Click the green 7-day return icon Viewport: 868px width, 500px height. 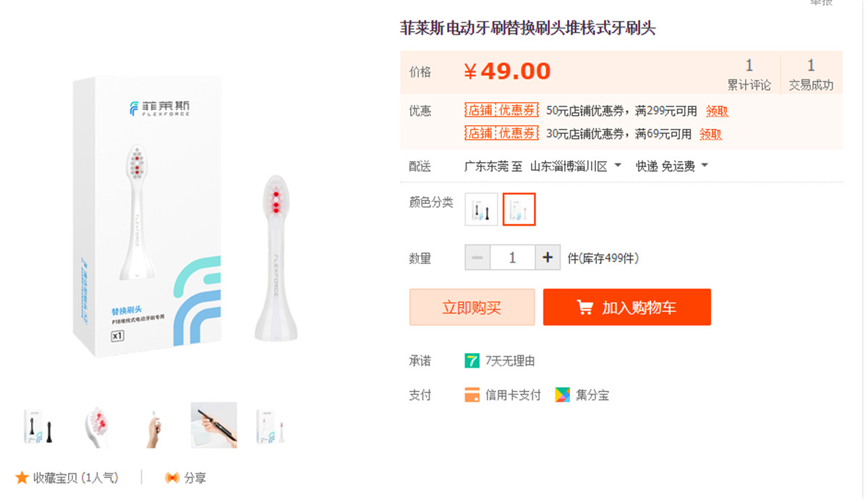point(472,360)
